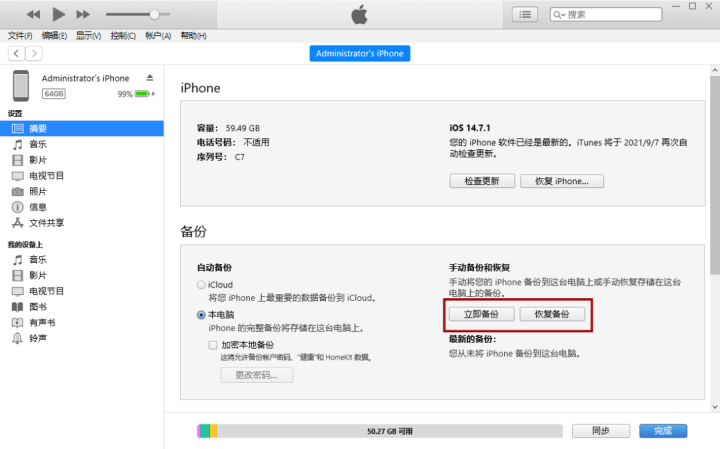
Task: Open the 文件(F) menu
Action: [x=20, y=36]
